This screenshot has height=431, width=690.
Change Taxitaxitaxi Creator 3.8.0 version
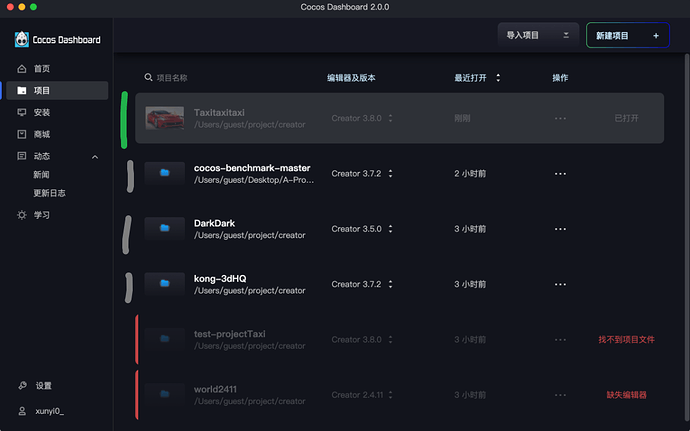click(x=362, y=118)
